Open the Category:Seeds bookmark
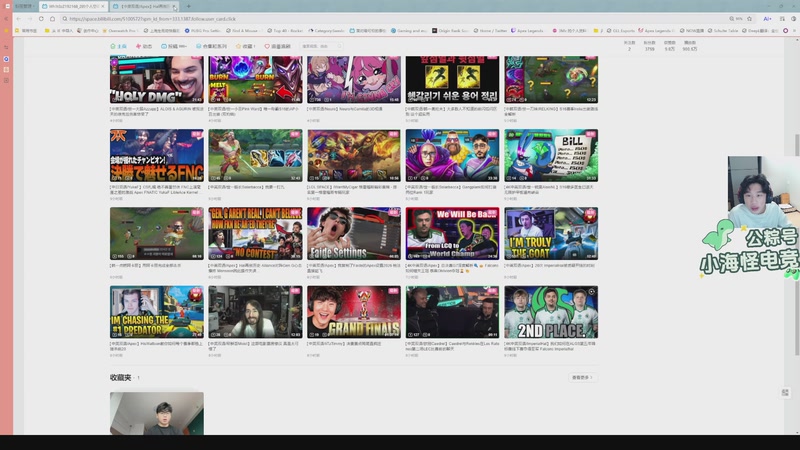Image resolution: width=800 pixels, height=450 pixels. click(327, 31)
